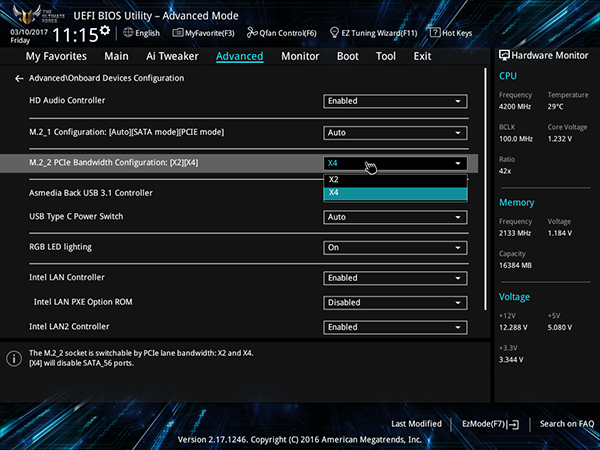The image size is (600, 450).
Task: Click the MyFavorite(F3) list icon
Action: [178, 33]
